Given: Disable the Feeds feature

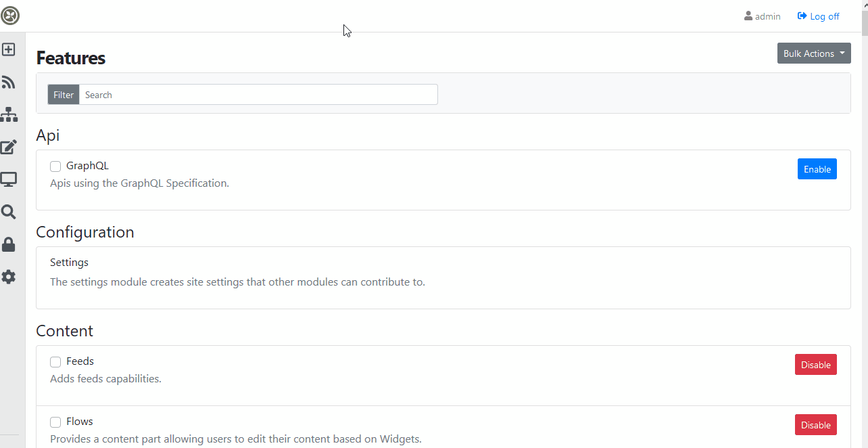Looking at the screenshot, I should pyautogui.click(x=815, y=364).
